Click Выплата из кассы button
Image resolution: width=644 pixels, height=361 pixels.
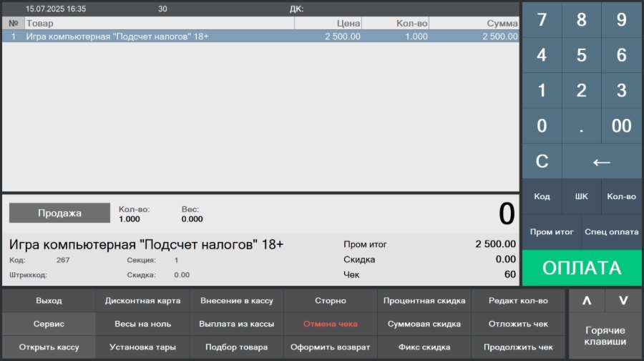[x=237, y=324]
